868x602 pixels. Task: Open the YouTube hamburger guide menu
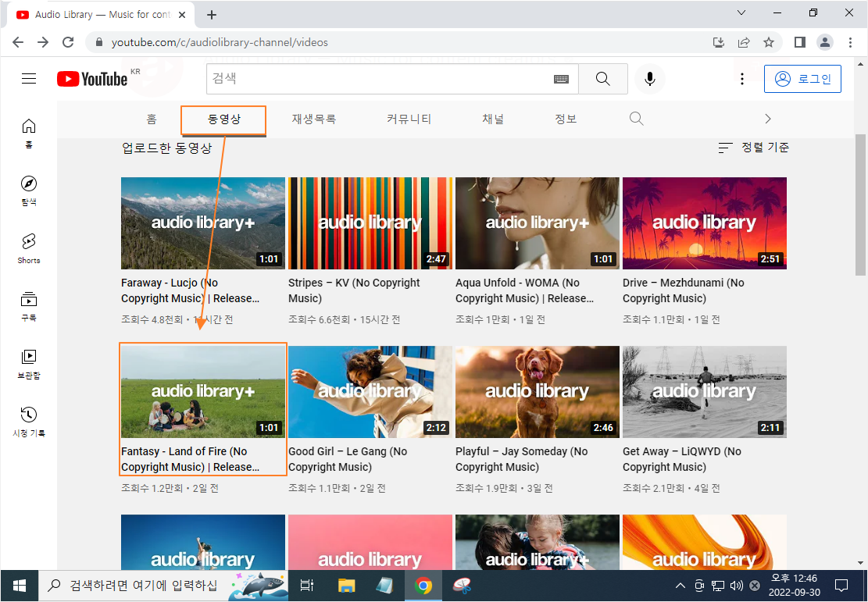pos(29,79)
